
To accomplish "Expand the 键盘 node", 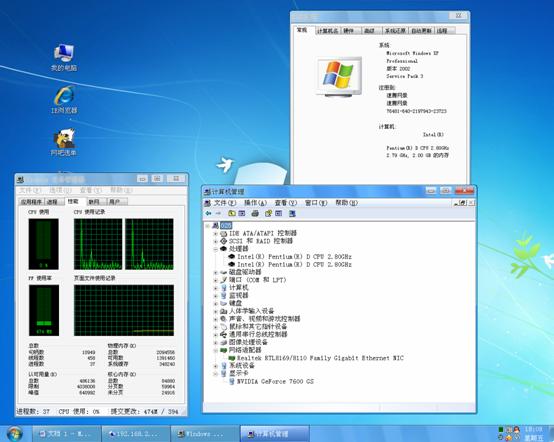I will click(215, 303).
